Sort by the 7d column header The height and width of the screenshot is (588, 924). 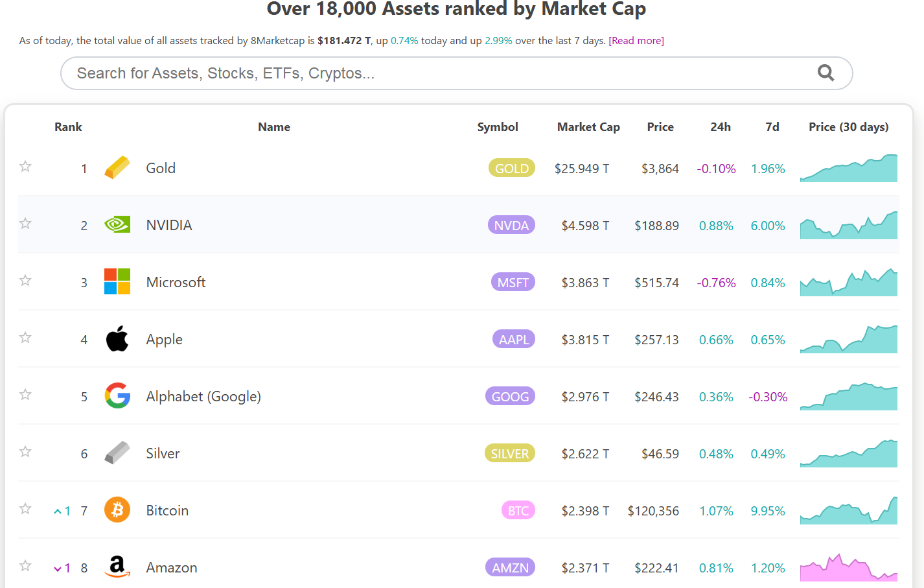click(772, 127)
